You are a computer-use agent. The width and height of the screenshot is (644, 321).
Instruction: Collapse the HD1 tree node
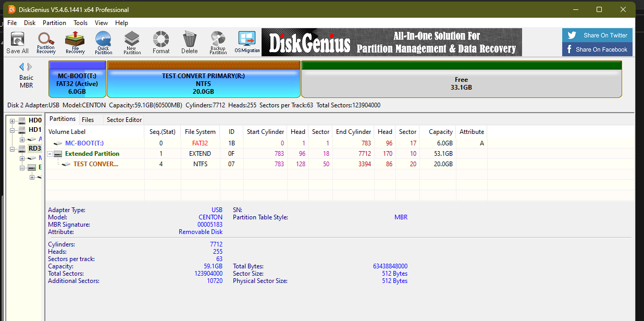13,130
